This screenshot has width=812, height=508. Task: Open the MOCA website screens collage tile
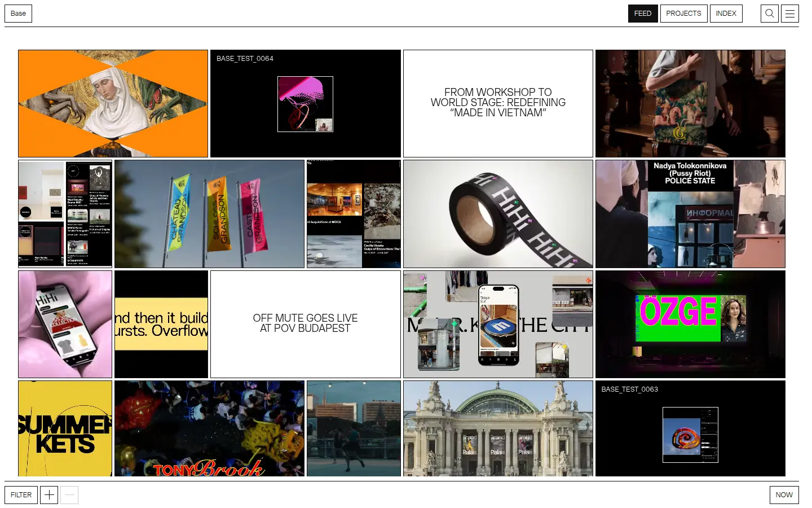65,214
